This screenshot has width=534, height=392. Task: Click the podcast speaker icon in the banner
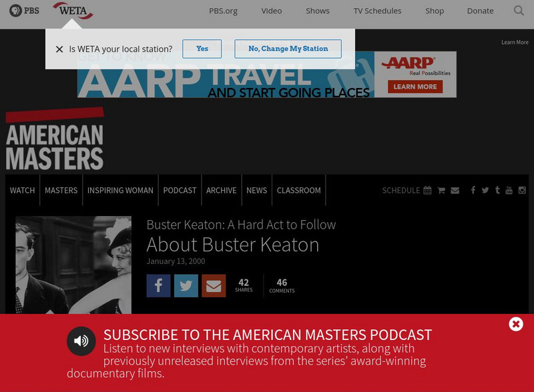pyautogui.click(x=81, y=340)
